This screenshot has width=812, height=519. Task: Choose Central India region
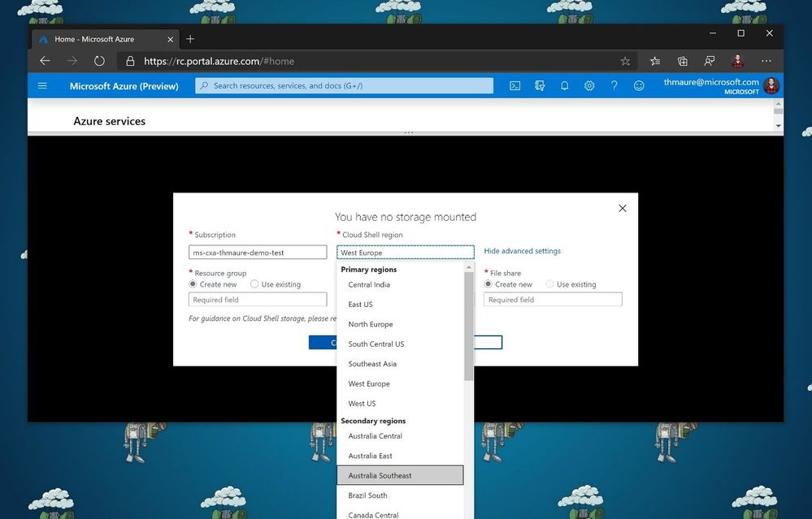400,284
